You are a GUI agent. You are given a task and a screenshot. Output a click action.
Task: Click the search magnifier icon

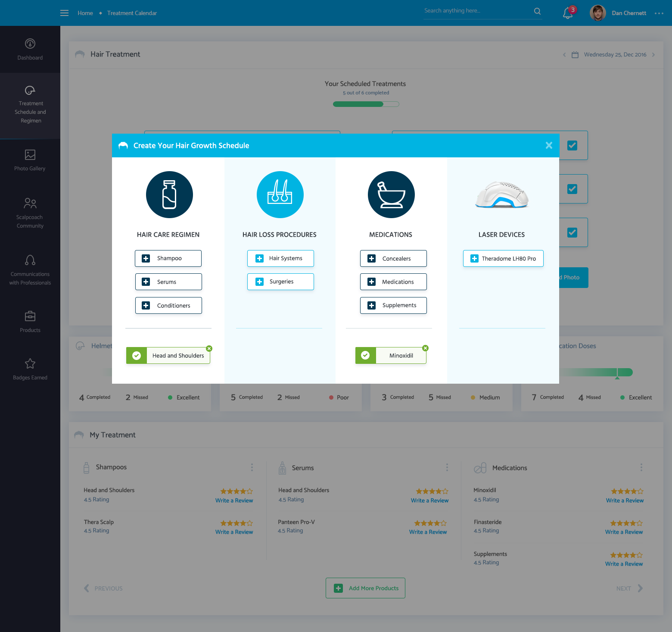tap(537, 11)
